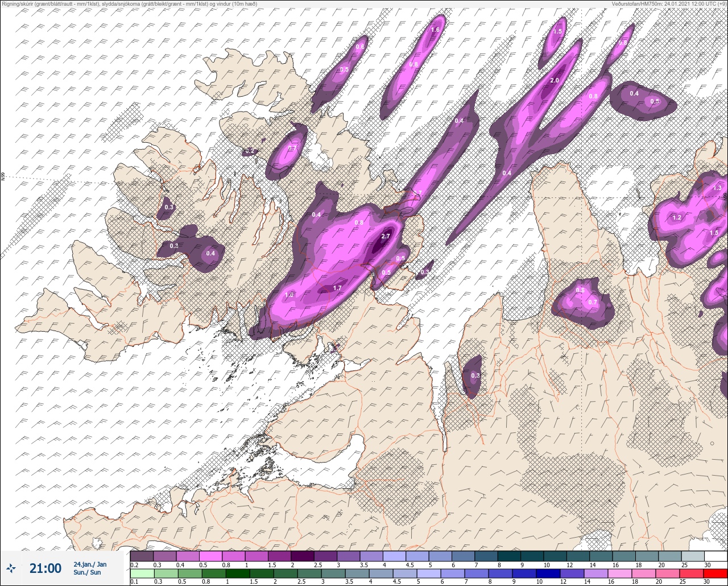Select upper snow legend darkest purple 2 swatch

point(302,556)
